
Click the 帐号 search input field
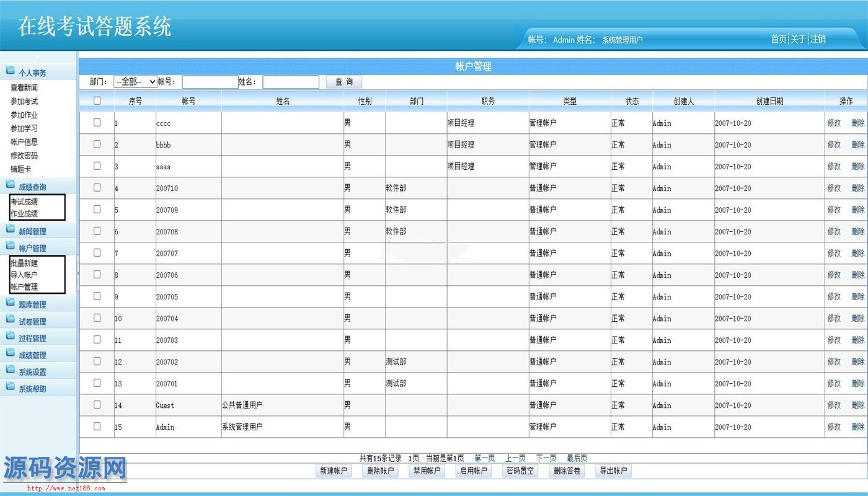coord(210,82)
